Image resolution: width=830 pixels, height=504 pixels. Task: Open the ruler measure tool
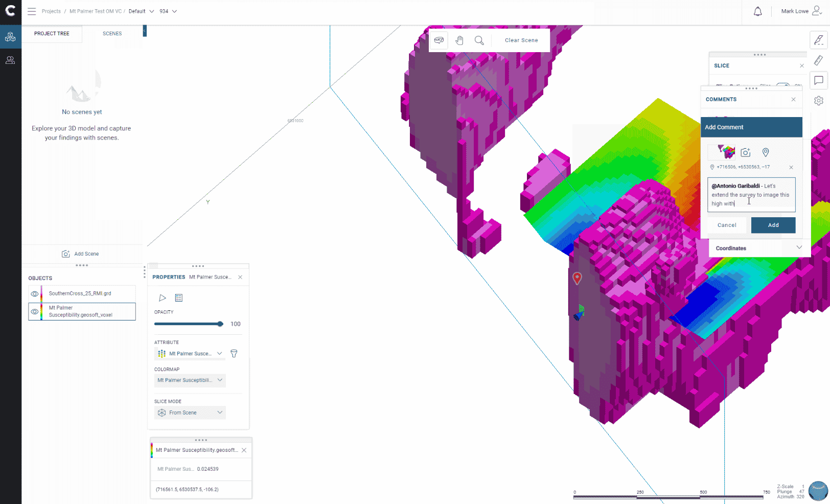[x=819, y=60]
